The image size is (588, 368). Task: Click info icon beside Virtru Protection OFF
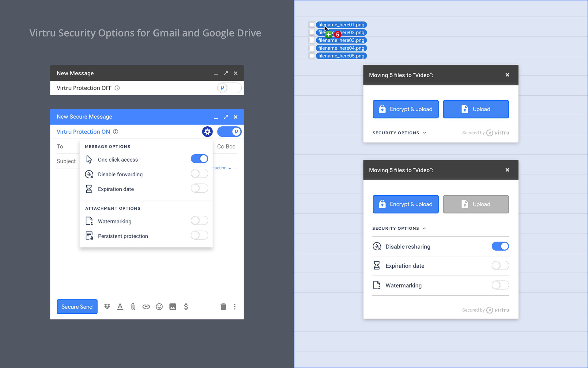tap(117, 88)
